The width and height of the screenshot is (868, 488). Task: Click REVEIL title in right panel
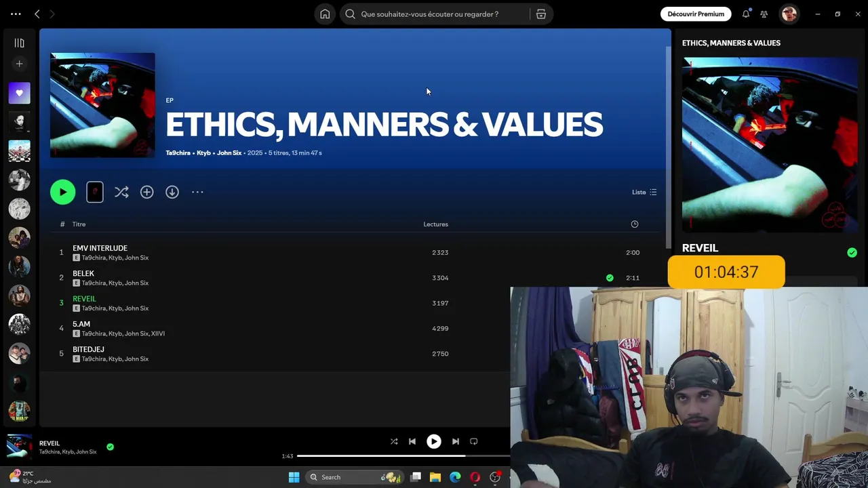pyautogui.click(x=700, y=248)
